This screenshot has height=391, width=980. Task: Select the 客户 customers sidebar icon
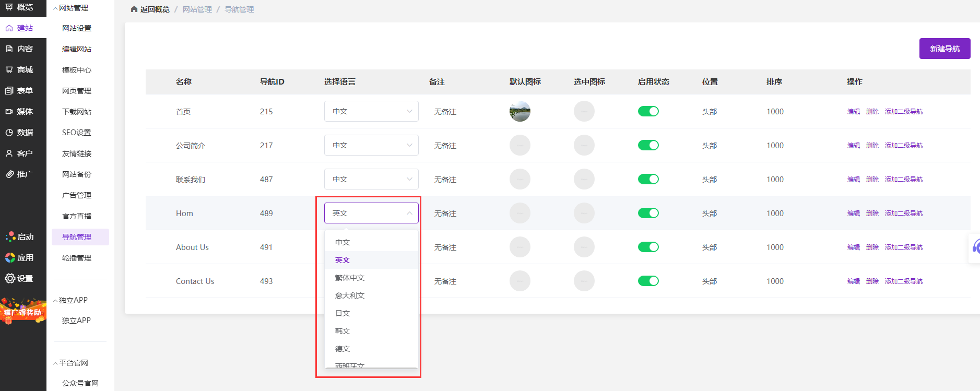(x=9, y=153)
